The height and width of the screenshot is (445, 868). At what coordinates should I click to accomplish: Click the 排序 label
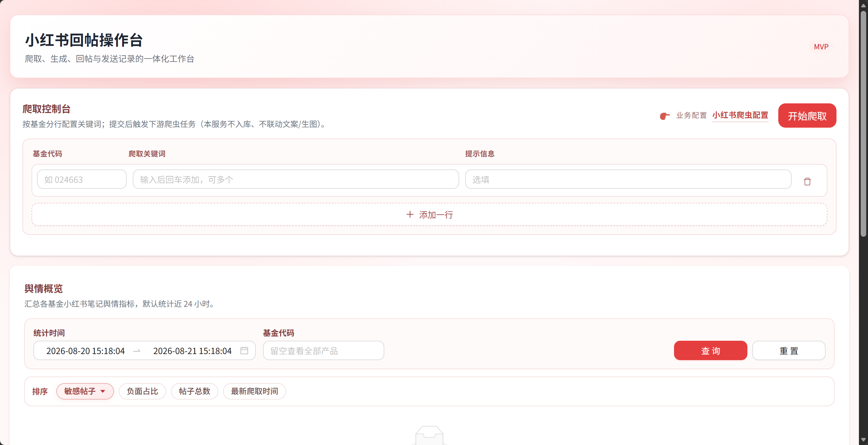click(40, 391)
